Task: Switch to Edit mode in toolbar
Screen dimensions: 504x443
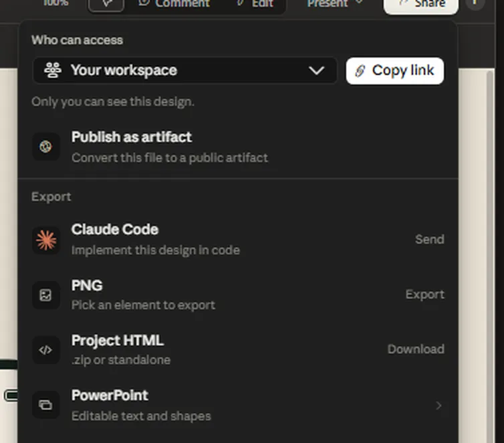Action: [x=255, y=4]
